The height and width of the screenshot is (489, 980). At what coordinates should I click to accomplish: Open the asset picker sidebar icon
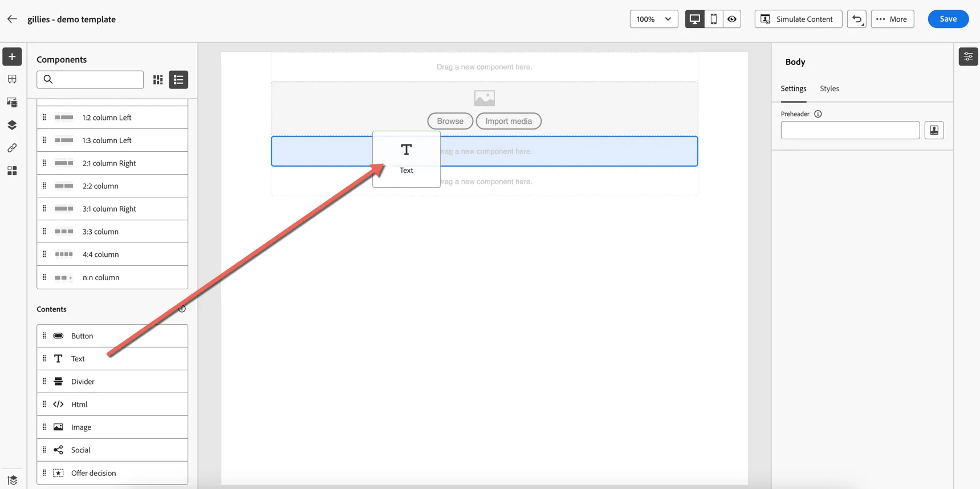(12, 102)
